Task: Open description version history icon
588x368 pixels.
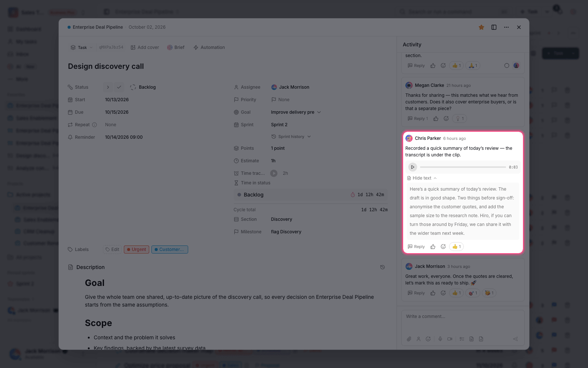Action: click(382, 267)
